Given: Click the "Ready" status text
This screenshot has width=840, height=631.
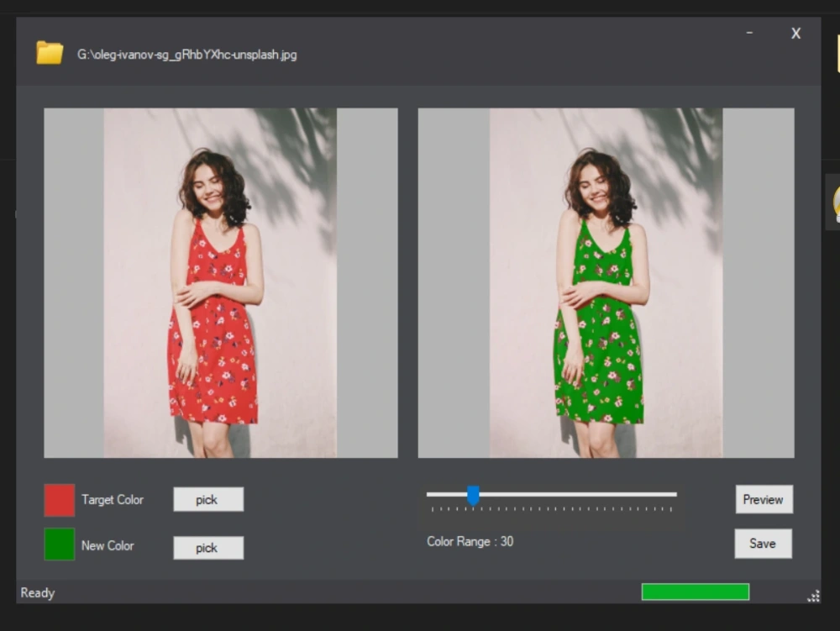Looking at the screenshot, I should [38, 593].
